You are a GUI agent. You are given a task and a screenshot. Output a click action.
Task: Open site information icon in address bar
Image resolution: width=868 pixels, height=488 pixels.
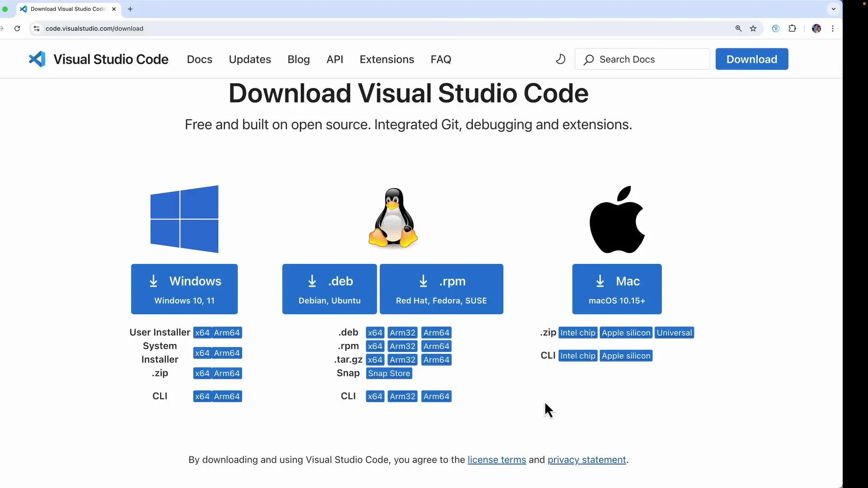37,28
